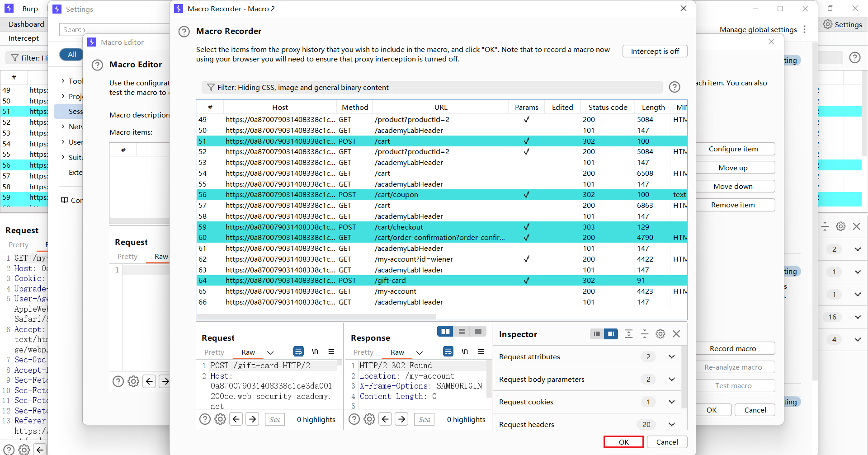This screenshot has height=455, width=868.
Task: Select row 62 /my-account?id=wiener
Action: (x=442, y=259)
